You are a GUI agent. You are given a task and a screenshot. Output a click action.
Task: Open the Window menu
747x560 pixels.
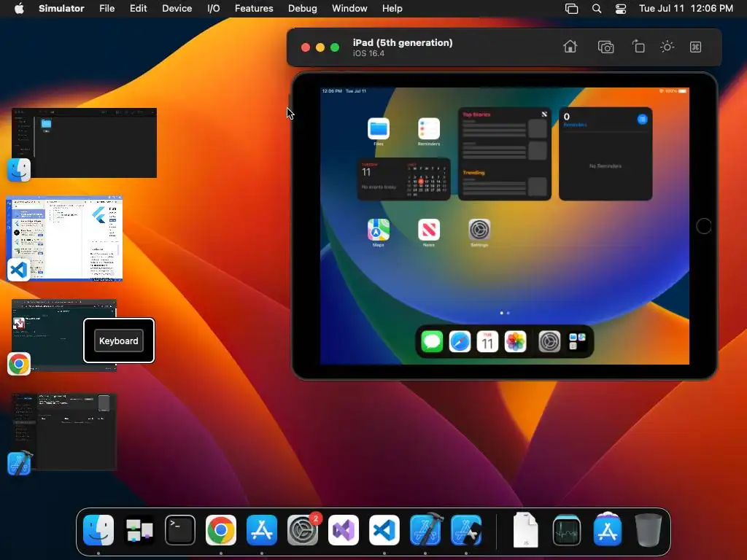[x=349, y=8]
